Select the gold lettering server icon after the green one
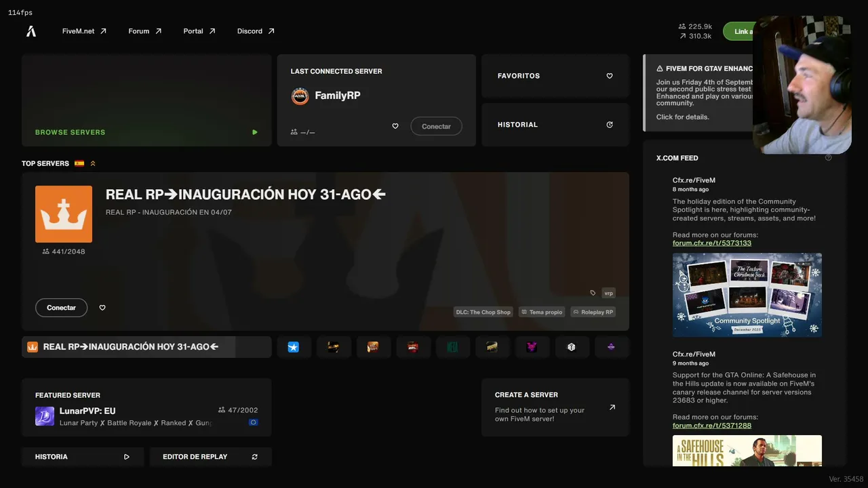 pos(492,347)
